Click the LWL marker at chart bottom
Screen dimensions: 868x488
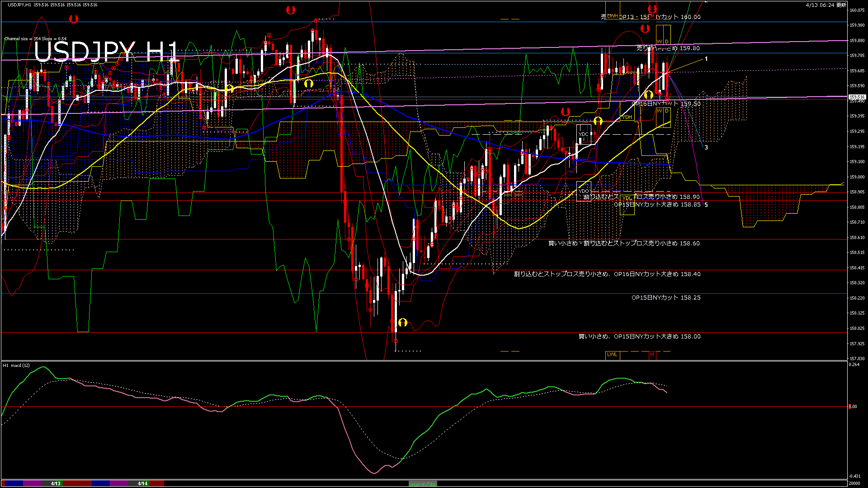612,355
